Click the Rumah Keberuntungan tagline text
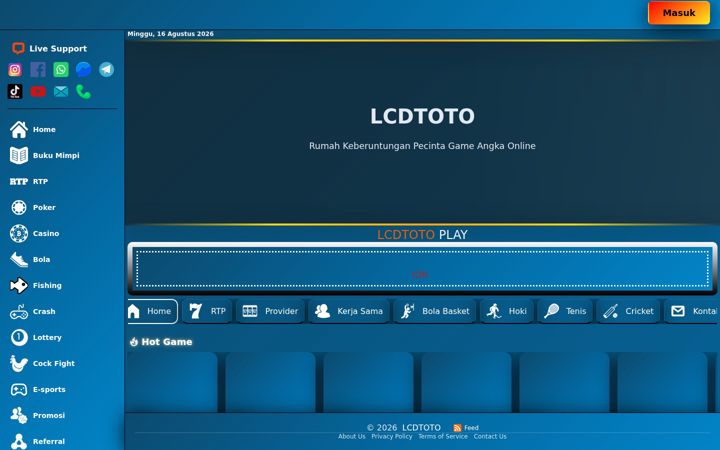Viewport: 720px width, 450px height. pyautogui.click(x=422, y=146)
